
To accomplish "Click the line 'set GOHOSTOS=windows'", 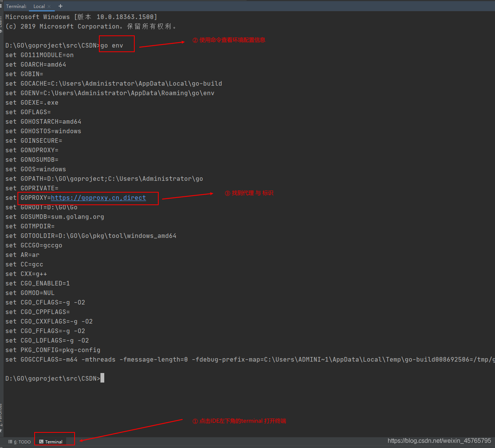I will click(x=43, y=131).
